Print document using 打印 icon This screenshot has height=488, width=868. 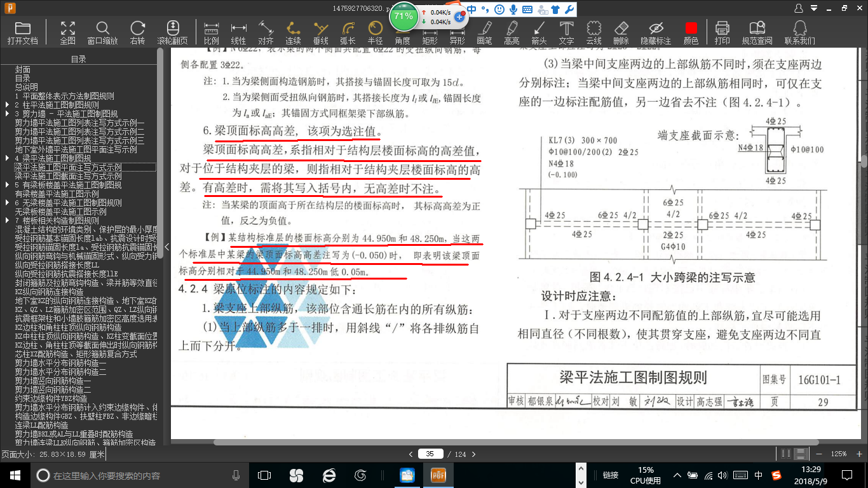(722, 32)
